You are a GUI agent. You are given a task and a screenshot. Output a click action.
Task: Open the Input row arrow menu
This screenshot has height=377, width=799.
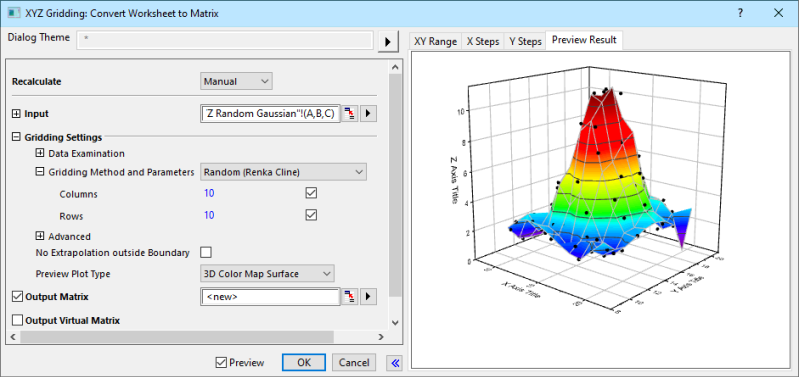coord(368,114)
